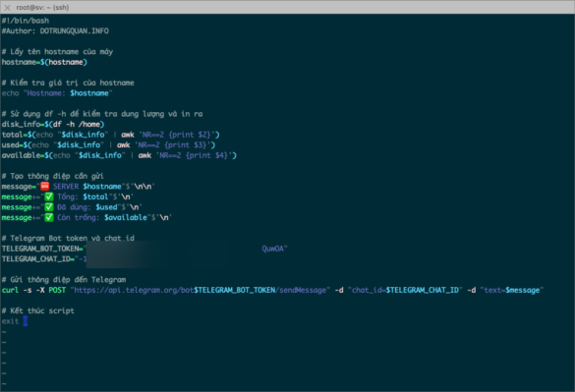Screen dimensions: 575x392
Task: Close the root@sv ssh tab
Action: tap(7, 7)
